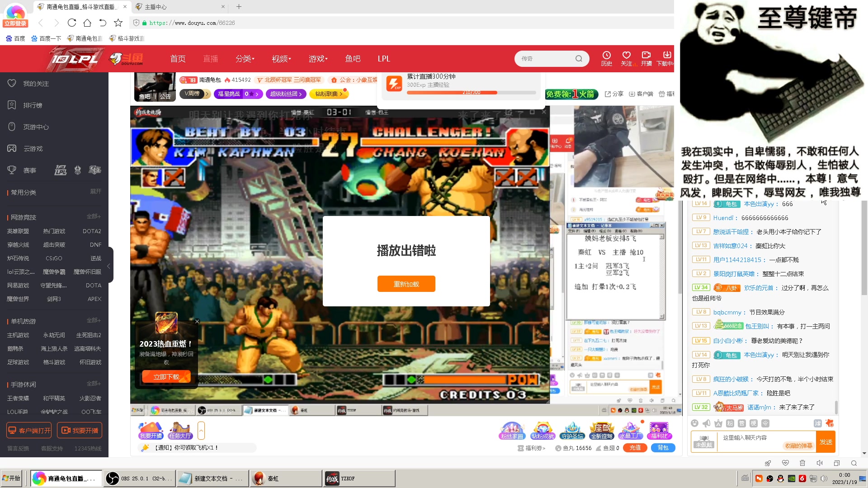Open the 历史 history icon
Screen dimensions: 868x488
[606, 58]
